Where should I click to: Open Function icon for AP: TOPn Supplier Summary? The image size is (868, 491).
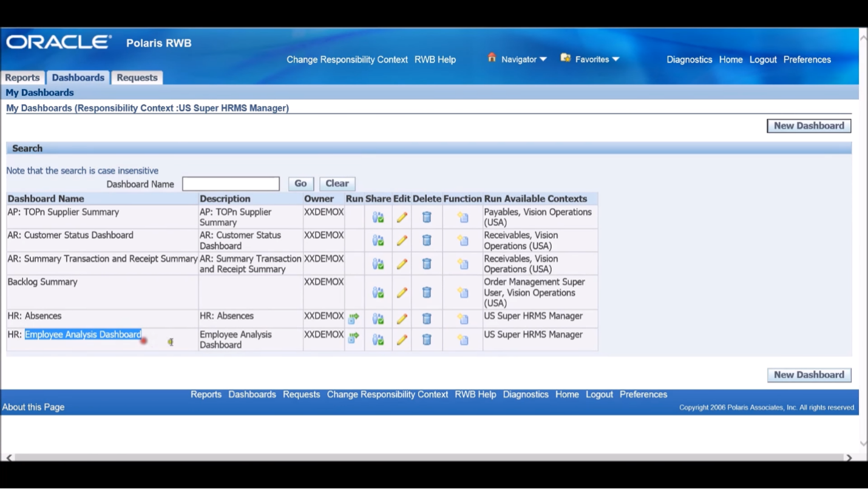tap(463, 217)
